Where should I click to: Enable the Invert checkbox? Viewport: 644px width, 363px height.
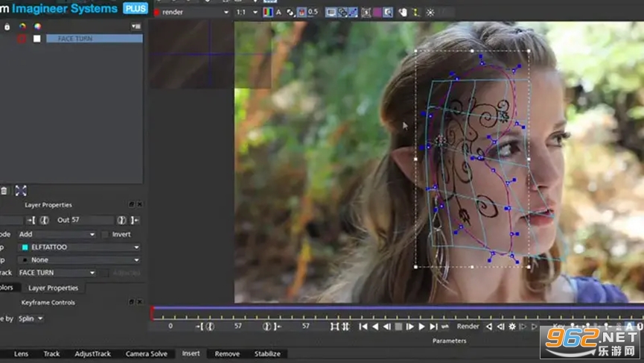click(x=105, y=234)
